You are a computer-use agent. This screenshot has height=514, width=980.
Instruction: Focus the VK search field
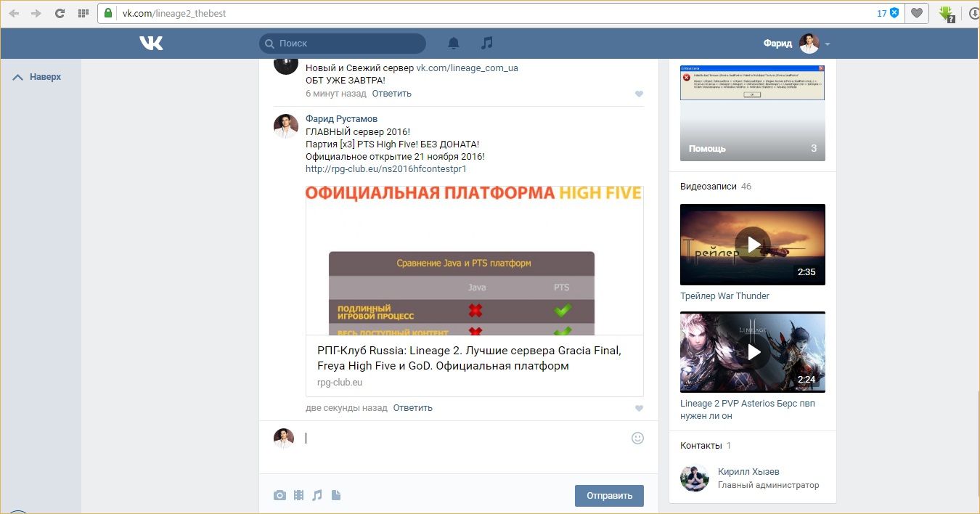point(343,44)
